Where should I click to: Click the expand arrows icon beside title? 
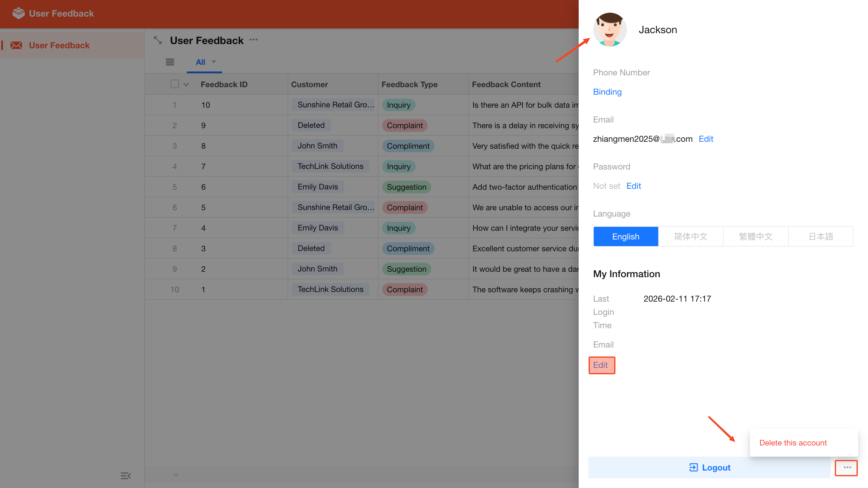[158, 40]
